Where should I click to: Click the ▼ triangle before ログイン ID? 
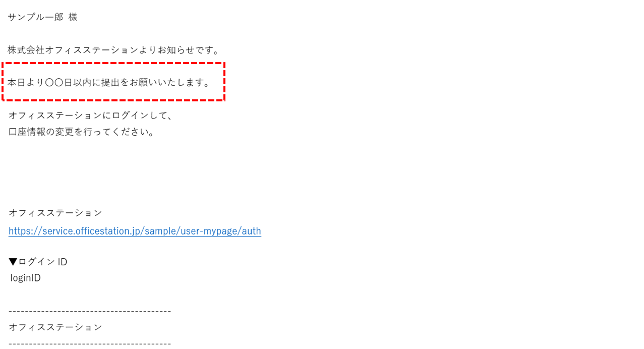(x=13, y=262)
